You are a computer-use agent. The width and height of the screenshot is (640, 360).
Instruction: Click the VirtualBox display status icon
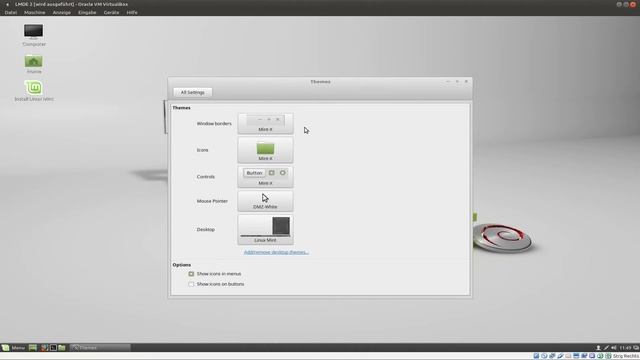coord(576,356)
